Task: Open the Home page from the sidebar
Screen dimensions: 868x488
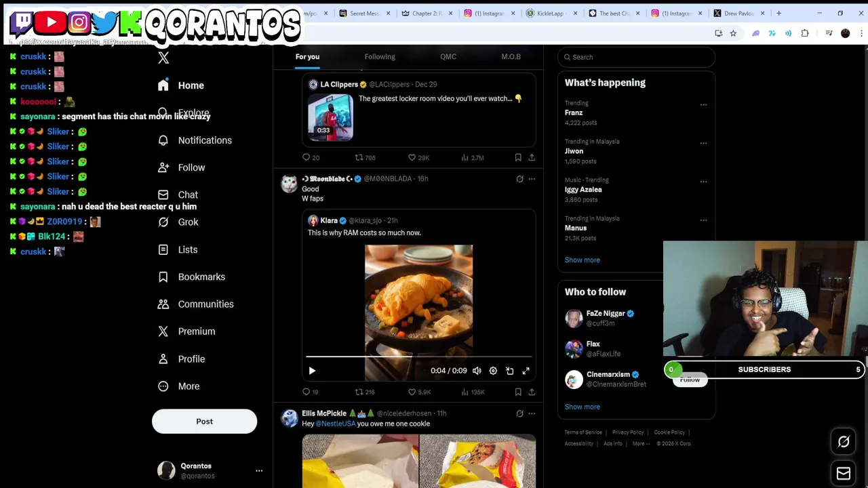Action: point(181,85)
